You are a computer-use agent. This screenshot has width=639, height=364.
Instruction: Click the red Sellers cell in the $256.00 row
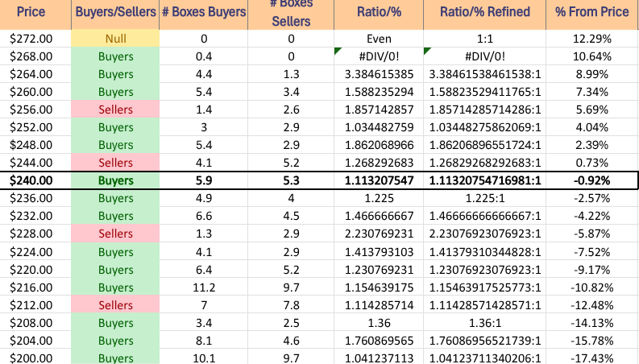(x=116, y=110)
